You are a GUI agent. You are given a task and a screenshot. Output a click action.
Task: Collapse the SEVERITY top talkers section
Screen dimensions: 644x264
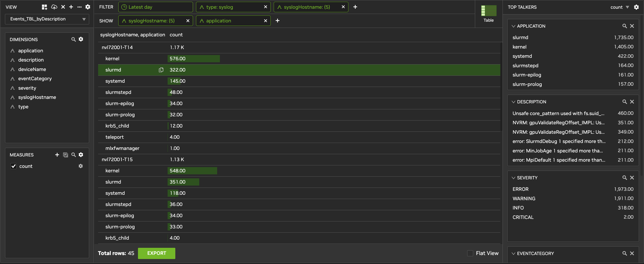(514, 178)
